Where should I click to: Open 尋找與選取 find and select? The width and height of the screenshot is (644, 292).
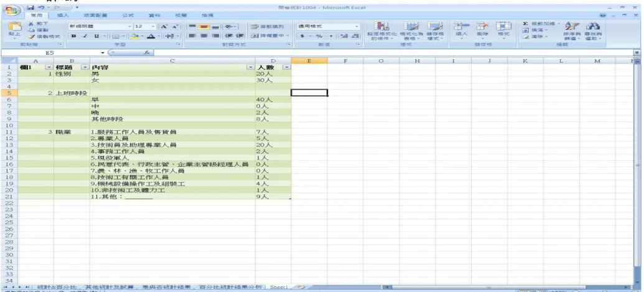coord(593,31)
